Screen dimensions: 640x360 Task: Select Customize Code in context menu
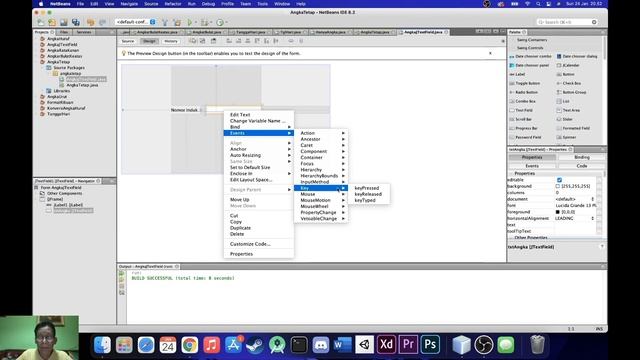click(250, 244)
